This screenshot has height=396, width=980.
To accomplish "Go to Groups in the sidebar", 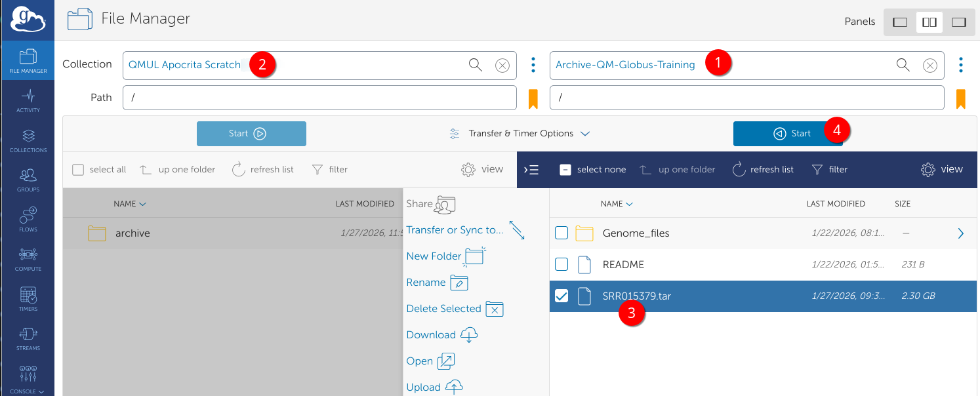I will click(28, 180).
